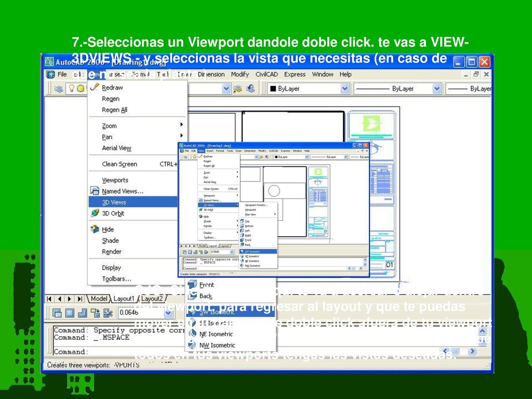Select SE Isometric icon in small submenu
532x399 pixels.
pos(242,256)
